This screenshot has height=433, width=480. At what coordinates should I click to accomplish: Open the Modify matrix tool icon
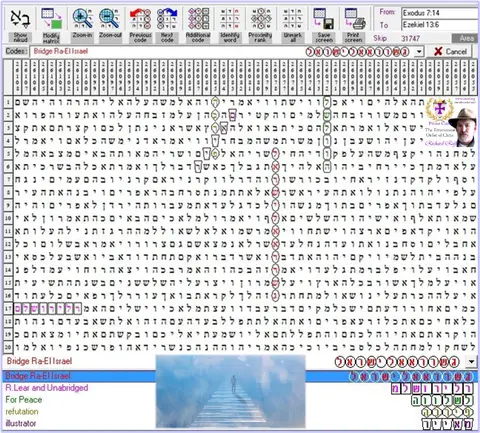point(51,19)
